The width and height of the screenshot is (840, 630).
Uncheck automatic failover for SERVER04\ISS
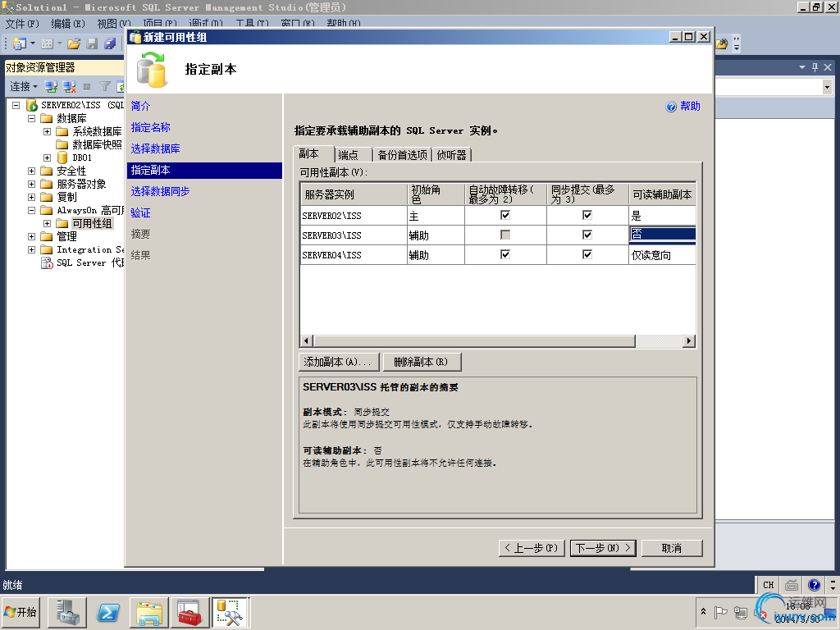(505, 254)
